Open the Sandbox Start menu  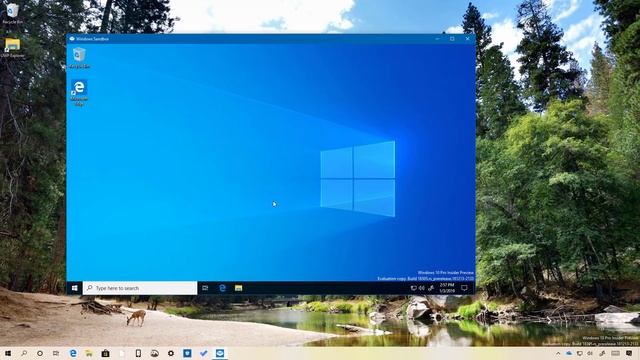tap(74, 288)
